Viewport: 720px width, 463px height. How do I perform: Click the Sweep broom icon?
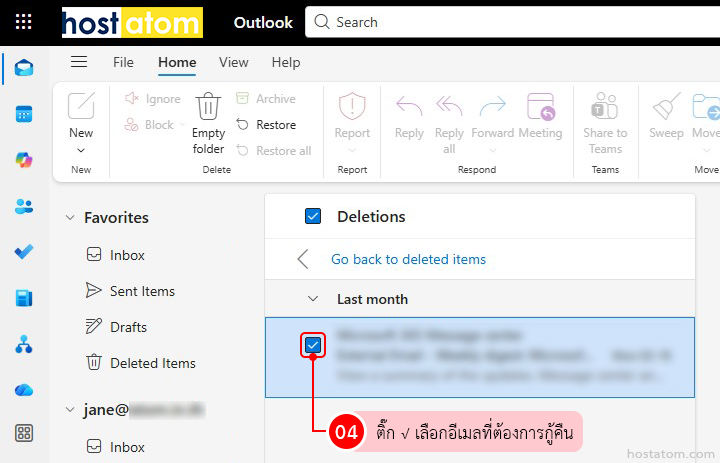point(666,106)
